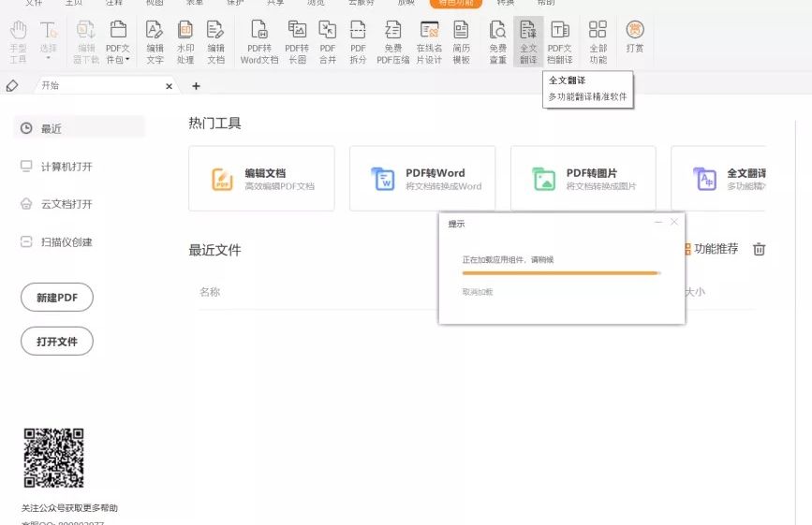Open the PDF转长图 tool
Image resolution: width=812 pixels, height=525 pixels.
pos(297,42)
